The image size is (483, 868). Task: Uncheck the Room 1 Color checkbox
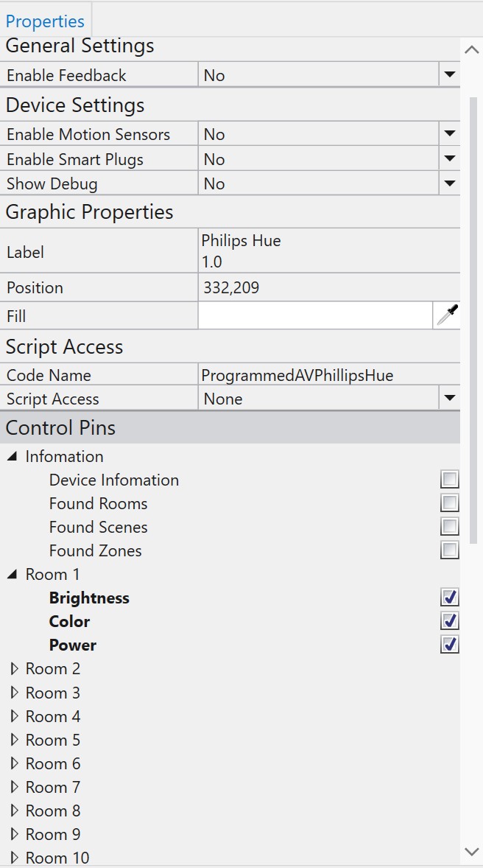tap(449, 621)
